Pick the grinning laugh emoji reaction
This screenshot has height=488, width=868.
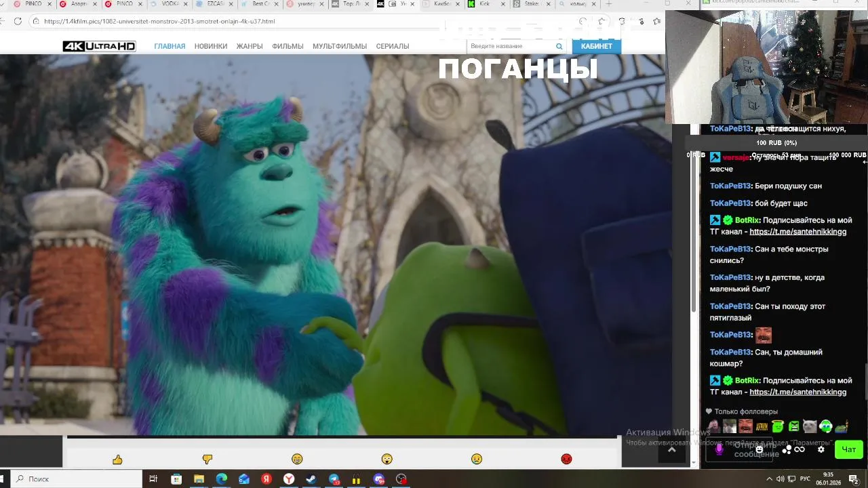click(297, 460)
